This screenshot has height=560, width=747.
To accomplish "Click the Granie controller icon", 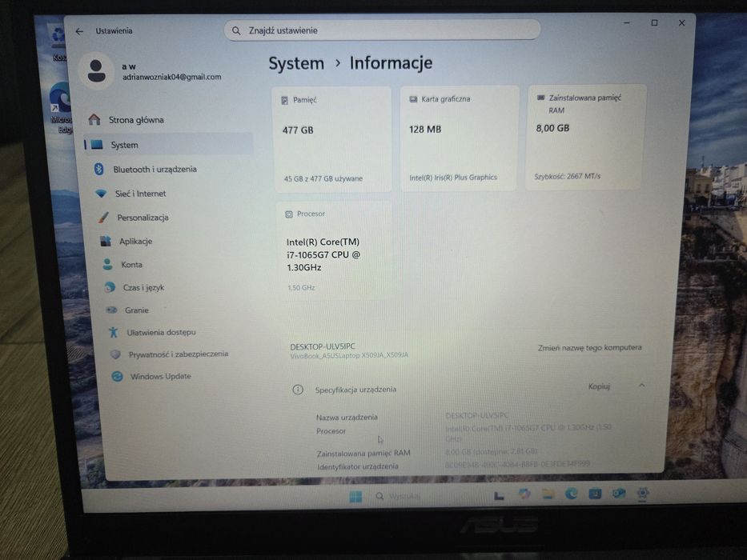I will 112,310.
